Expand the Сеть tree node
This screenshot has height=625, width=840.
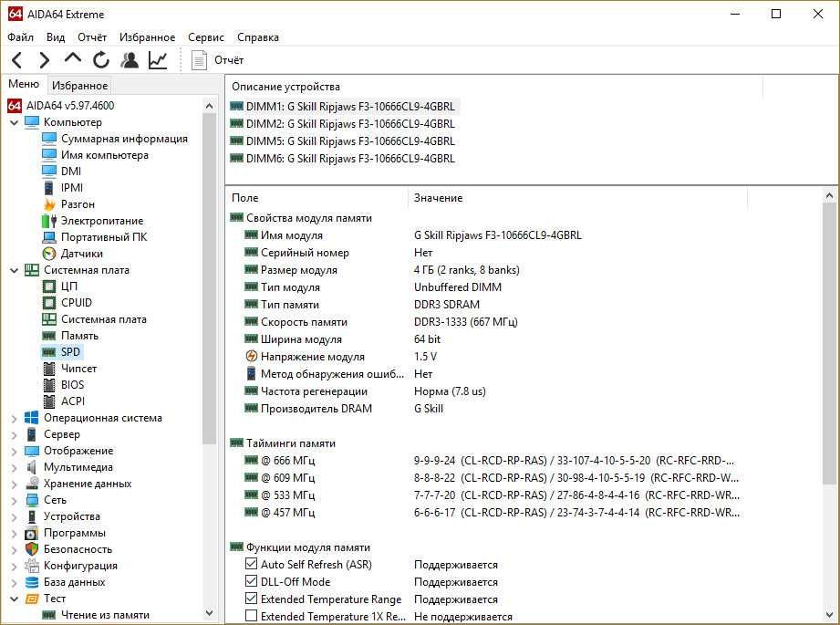coord(15,501)
